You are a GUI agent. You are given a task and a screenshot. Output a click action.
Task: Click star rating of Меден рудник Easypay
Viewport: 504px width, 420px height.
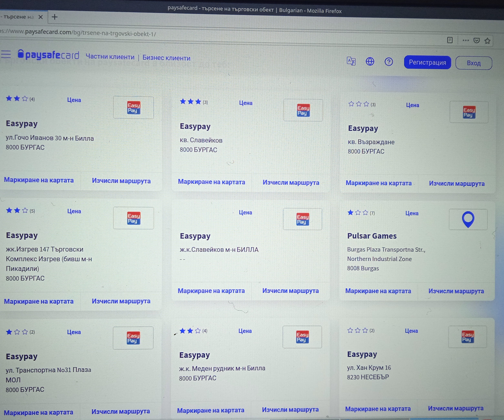(190, 331)
